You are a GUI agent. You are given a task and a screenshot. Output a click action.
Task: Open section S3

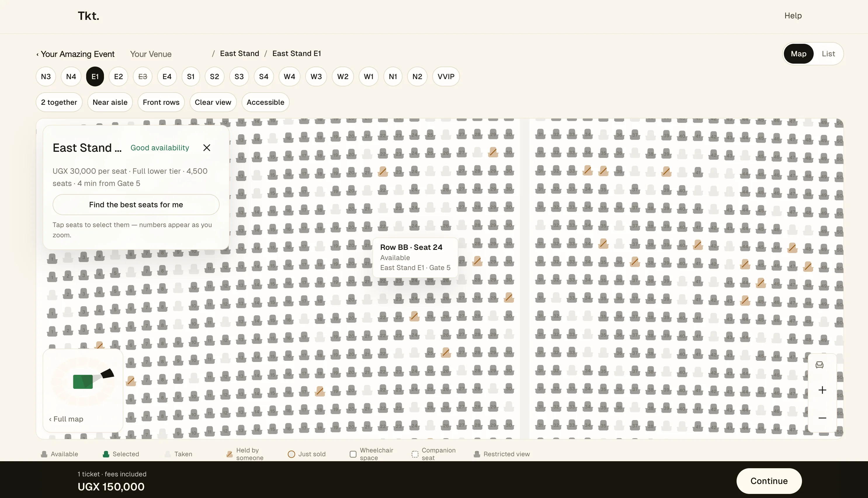coord(239,76)
